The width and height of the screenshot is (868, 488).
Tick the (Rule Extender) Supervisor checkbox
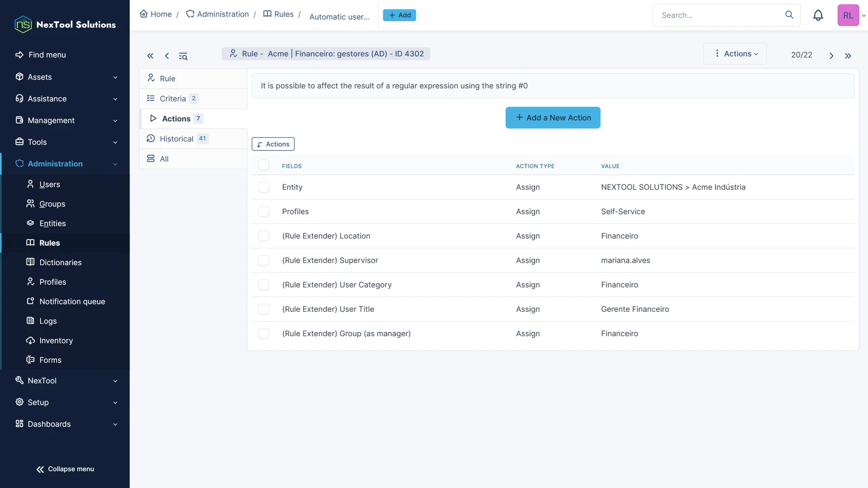(264, 260)
